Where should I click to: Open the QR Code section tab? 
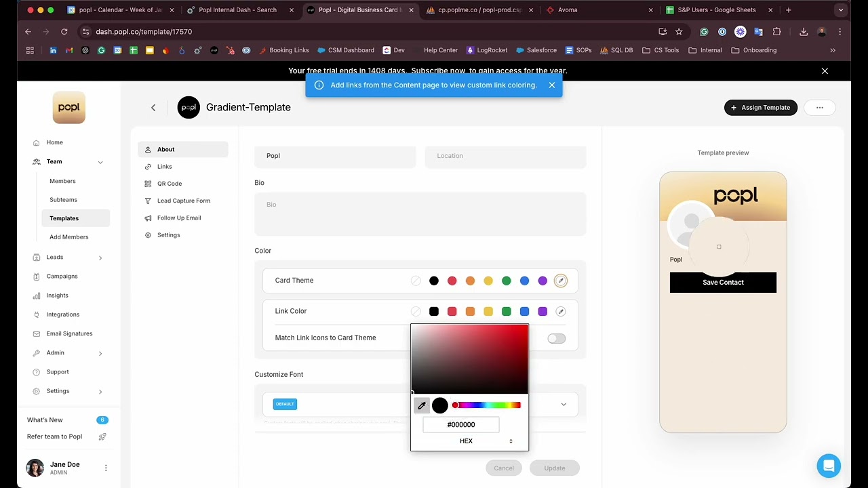click(x=183, y=184)
